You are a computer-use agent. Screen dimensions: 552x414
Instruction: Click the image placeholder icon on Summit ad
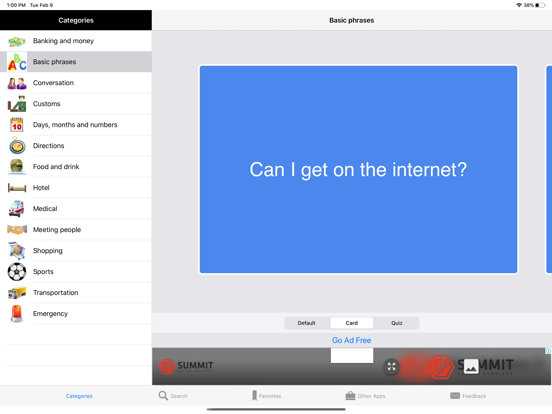[x=471, y=368]
